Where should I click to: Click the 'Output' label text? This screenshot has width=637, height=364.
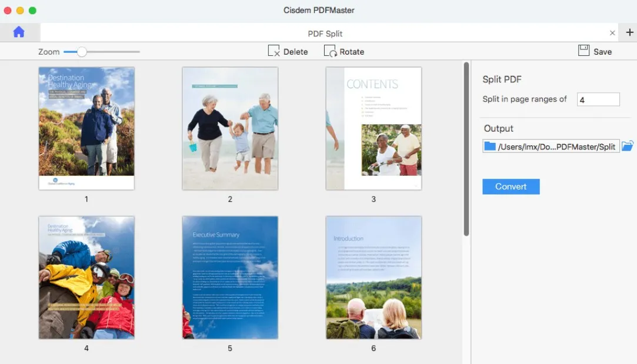pyautogui.click(x=498, y=128)
